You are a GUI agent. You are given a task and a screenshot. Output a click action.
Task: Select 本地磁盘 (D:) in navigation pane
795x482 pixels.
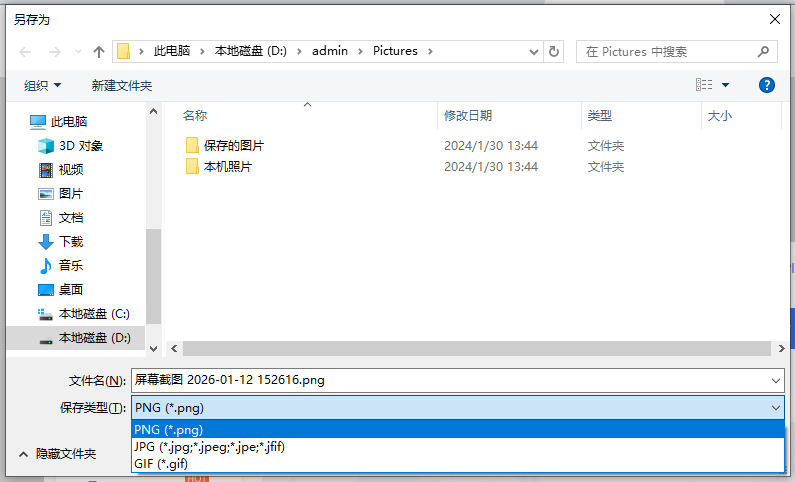pos(75,338)
